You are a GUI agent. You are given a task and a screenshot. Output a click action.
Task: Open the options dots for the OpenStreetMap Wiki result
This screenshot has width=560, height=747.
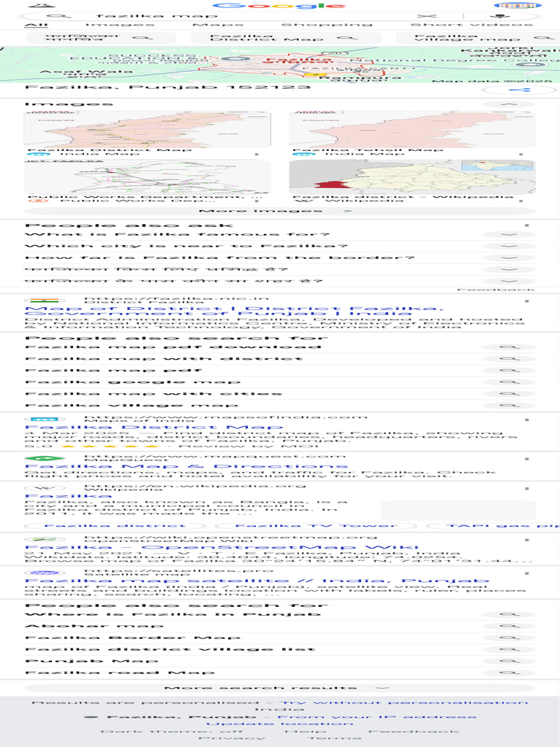526,541
